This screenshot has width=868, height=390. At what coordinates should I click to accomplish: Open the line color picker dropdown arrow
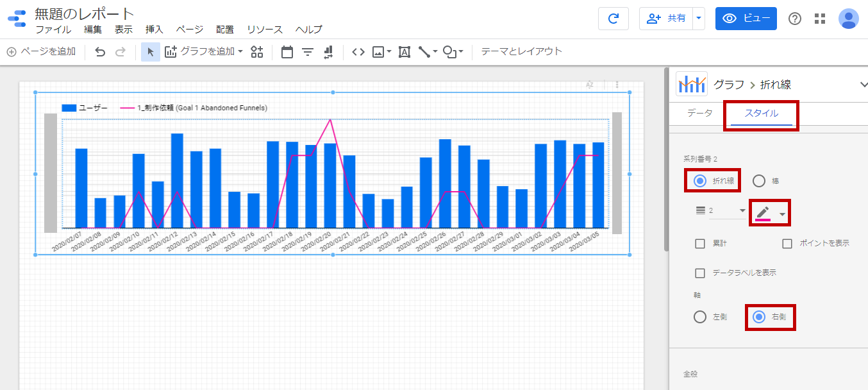[782, 214]
